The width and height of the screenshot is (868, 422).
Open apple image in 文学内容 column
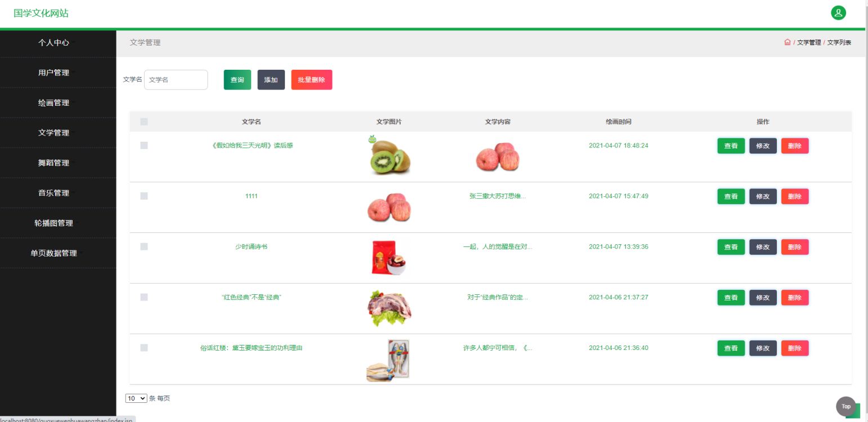pyautogui.click(x=498, y=156)
